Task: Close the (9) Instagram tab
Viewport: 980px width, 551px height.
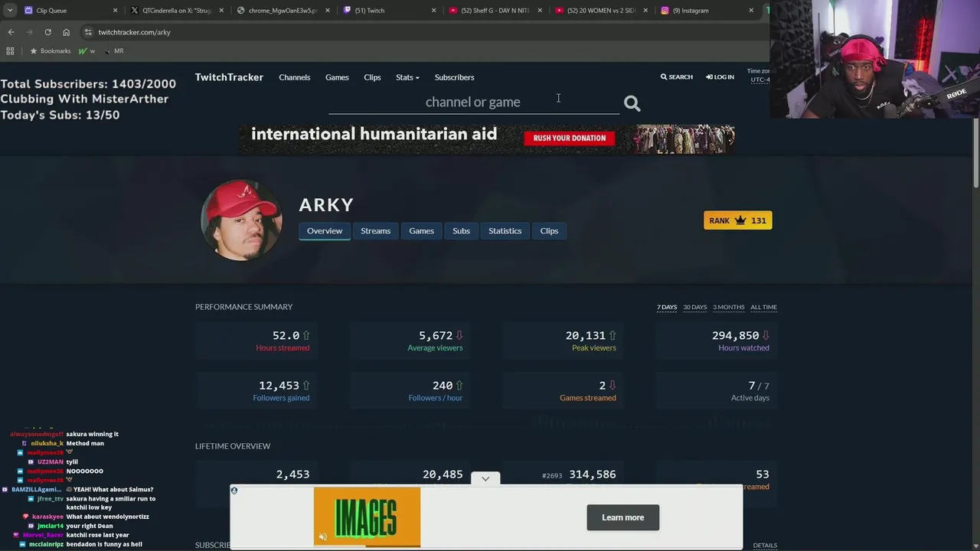Action: click(x=751, y=11)
